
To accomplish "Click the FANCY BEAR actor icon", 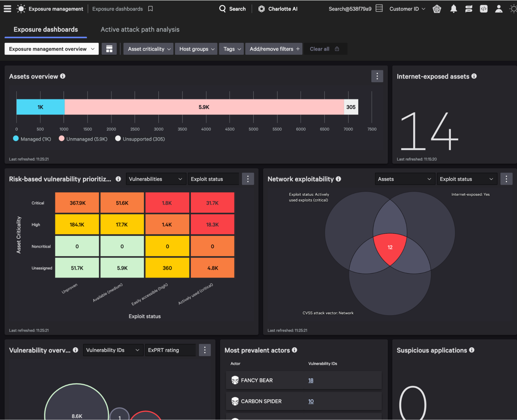I will (235, 380).
